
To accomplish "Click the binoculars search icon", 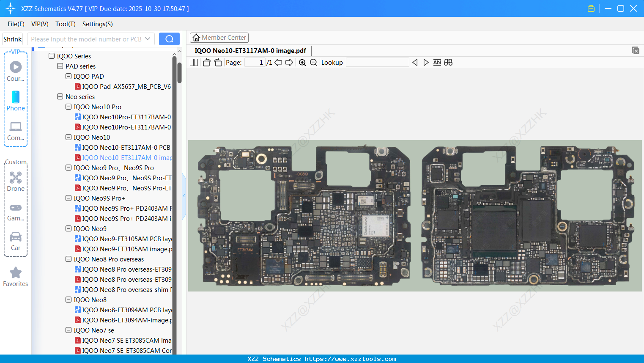I will pyautogui.click(x=448, y=62).
